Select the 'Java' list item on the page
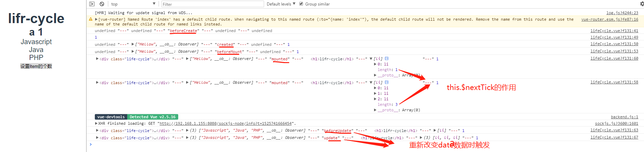The height and width of the screenshot is (152, 644). 36,50
